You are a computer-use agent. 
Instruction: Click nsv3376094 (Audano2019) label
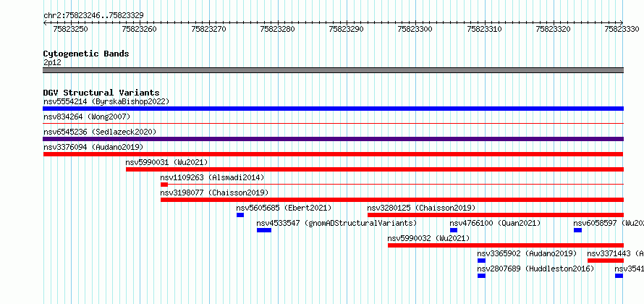click(93, 147)
